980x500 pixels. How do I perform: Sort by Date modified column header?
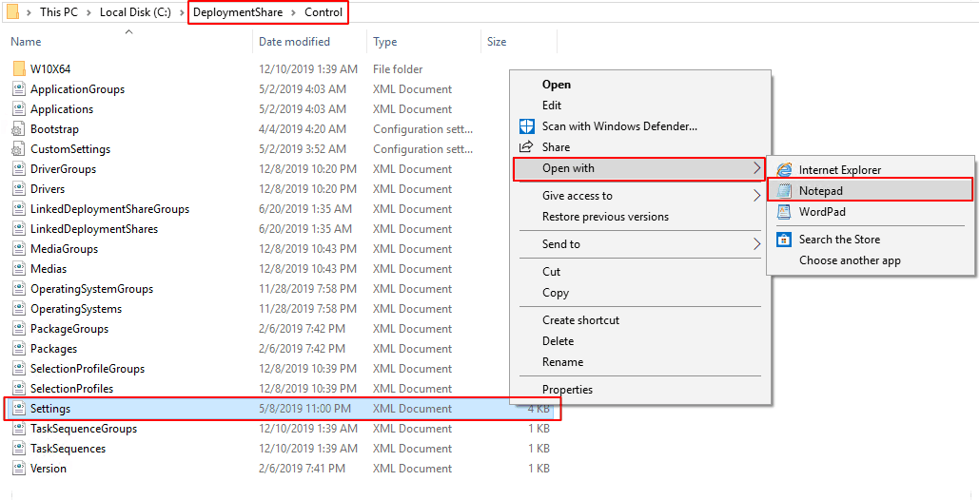294,42
